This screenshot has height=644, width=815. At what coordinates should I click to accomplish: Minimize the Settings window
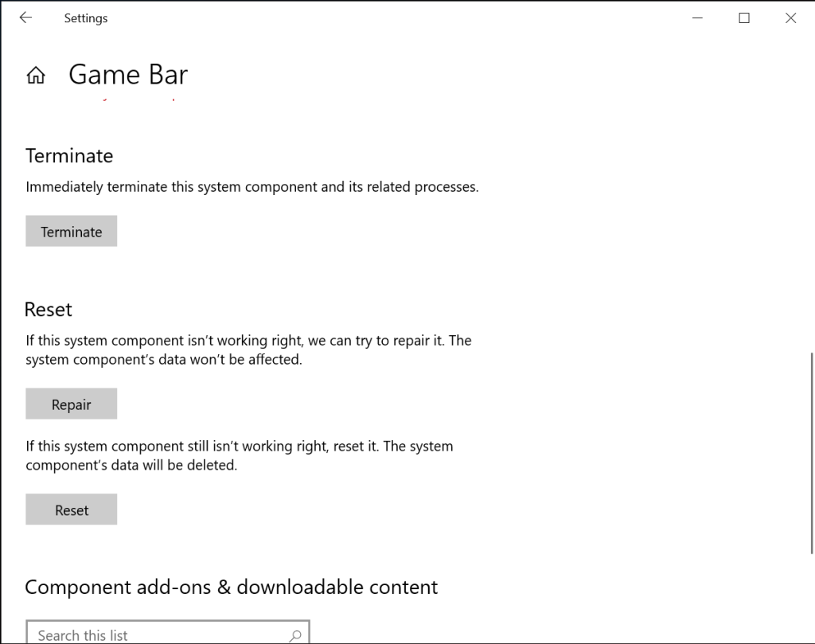(x=697, y=18)
